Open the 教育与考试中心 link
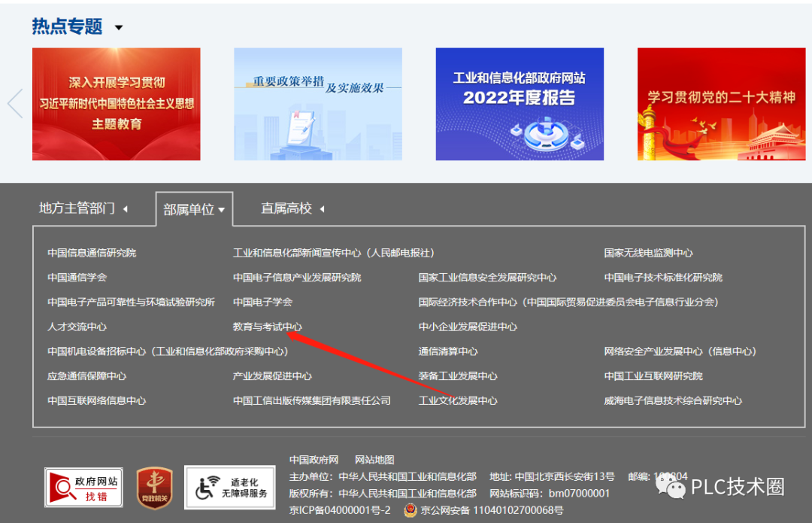The width and height of the screenshot is (812, 523). click(267, 327)
